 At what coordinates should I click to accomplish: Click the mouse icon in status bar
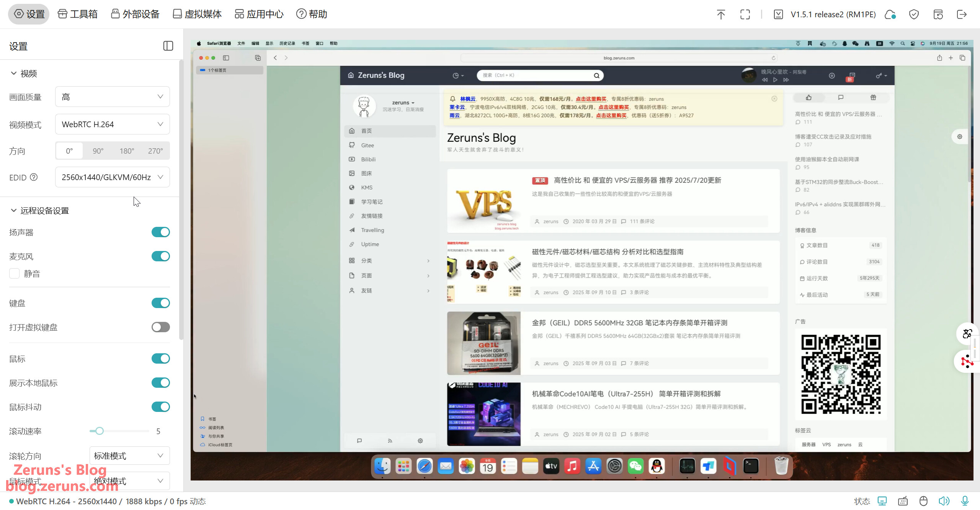(x=923, y=501)
